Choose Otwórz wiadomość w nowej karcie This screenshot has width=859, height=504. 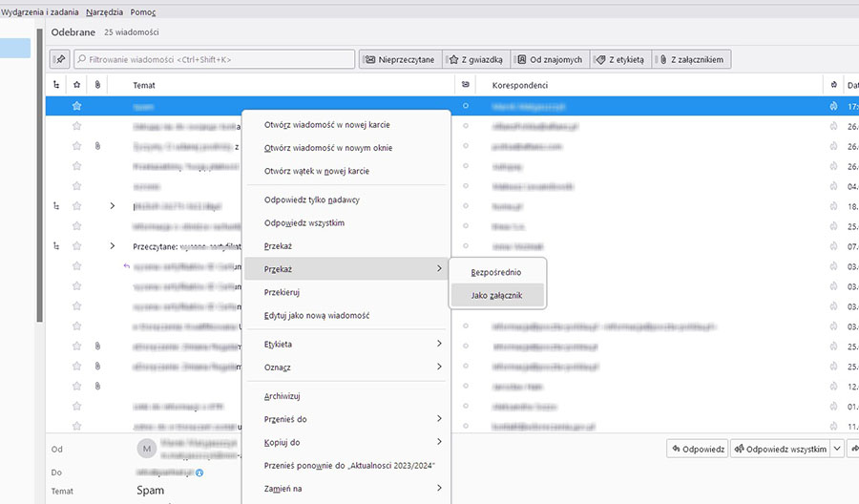(x=346, y=125)
